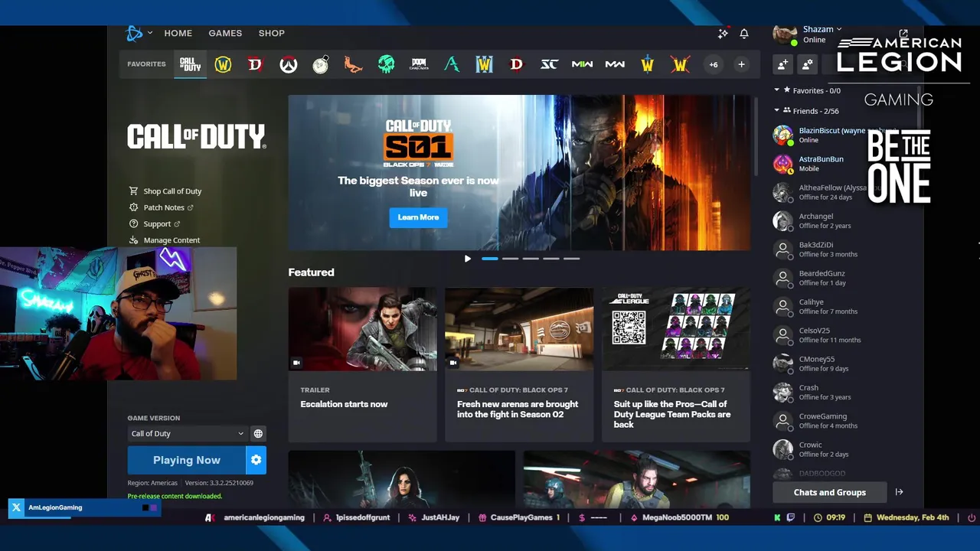
Task: Select the fourth carousel slide indicator
Action: tap(551, 259)
